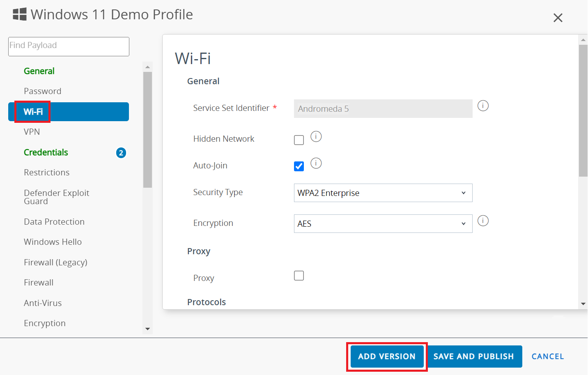This screenshot has width=588, height=375.
Task: Click the payload list scroll-up arrow
Action: pyautogui.click(x=147, y=67)
